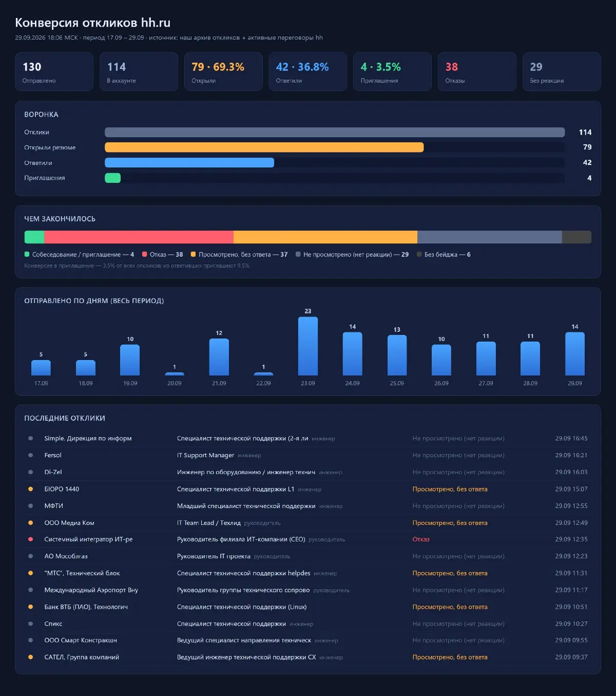
Task: Click the company name САТЕЛ, Группа компаний
Action: (x=82, y=657)
